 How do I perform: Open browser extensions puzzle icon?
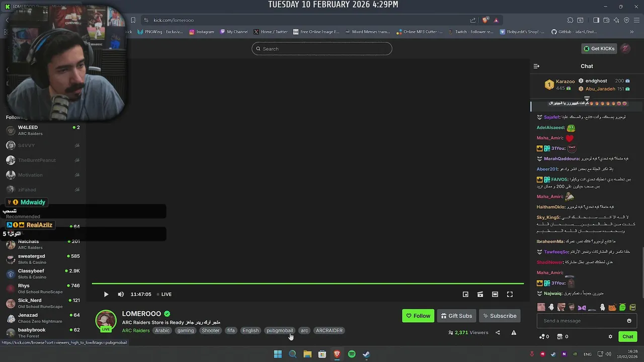point(570,20)
